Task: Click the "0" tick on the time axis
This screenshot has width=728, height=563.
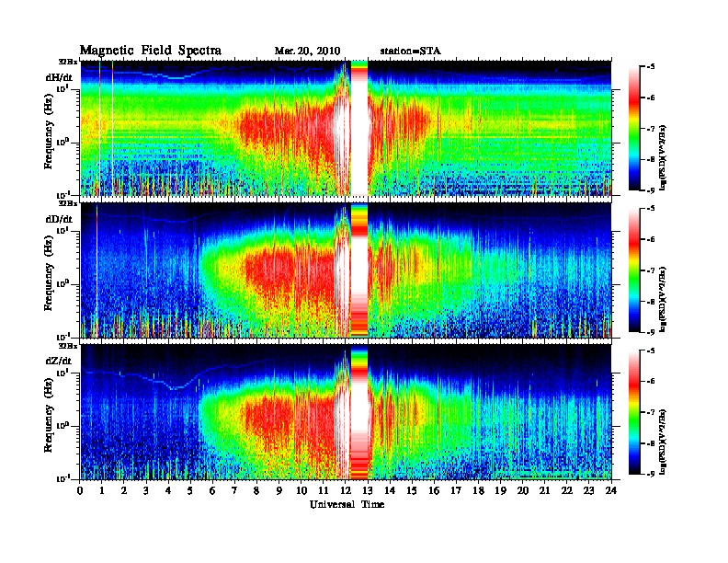Action: tap(80, 490)
